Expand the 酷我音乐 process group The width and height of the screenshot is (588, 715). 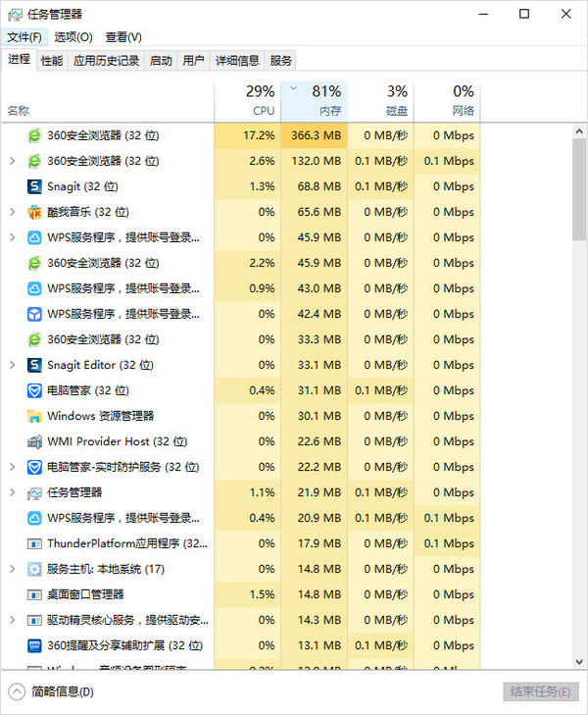click(12, 212)
